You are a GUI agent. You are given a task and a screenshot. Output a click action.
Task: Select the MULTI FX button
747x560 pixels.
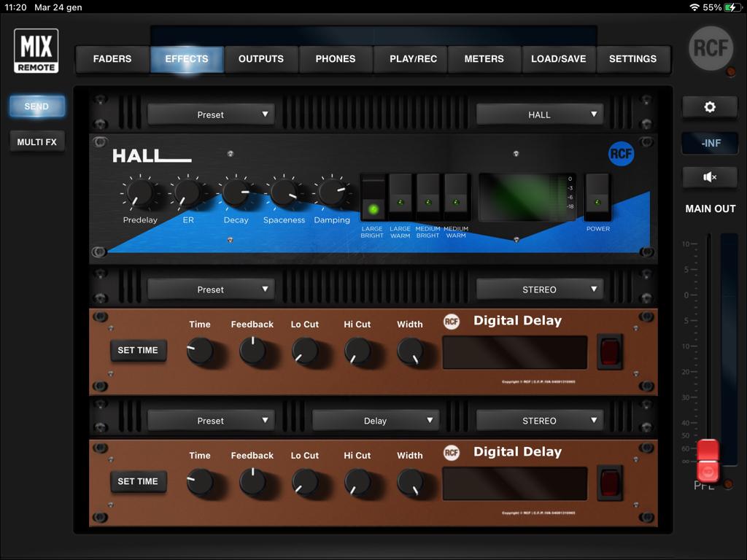[36, 142]
